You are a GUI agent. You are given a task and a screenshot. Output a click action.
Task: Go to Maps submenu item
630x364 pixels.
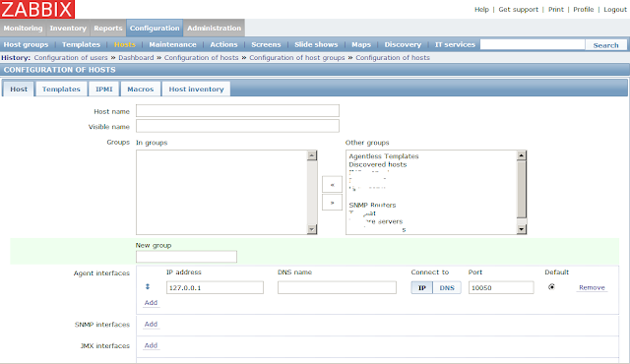click(361, 44)
